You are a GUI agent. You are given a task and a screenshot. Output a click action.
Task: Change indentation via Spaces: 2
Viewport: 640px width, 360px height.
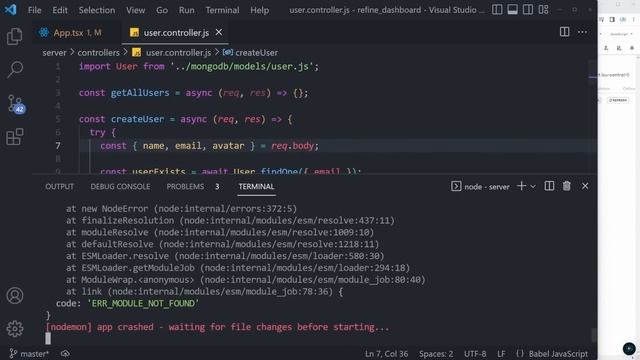tap(436, 354)
